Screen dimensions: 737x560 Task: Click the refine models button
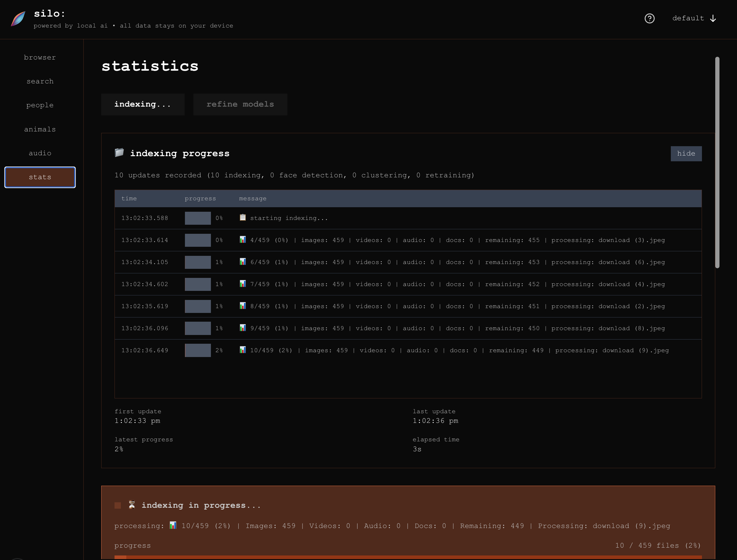click(x=240, y=104)
